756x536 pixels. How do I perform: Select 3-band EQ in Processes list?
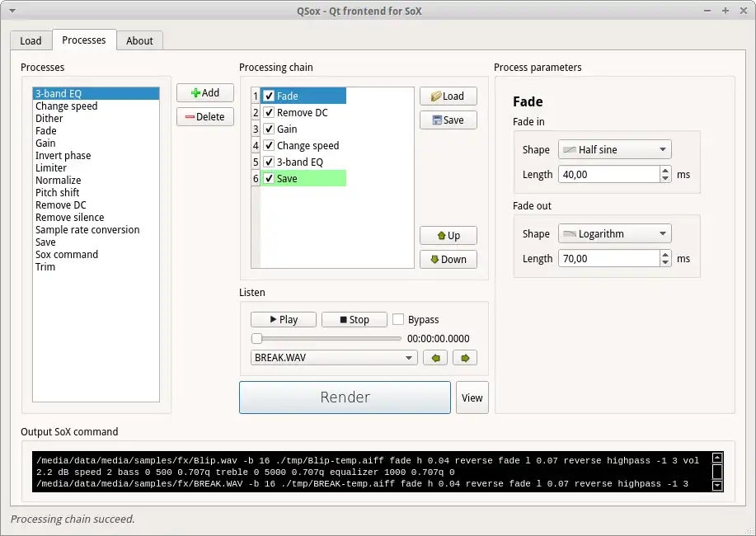pyautogui.click(x=96, y=94)
